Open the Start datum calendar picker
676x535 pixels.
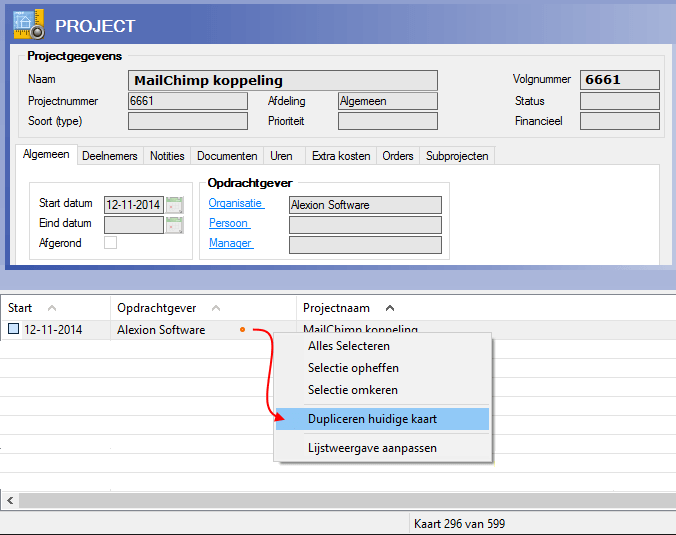pos(175,205)
